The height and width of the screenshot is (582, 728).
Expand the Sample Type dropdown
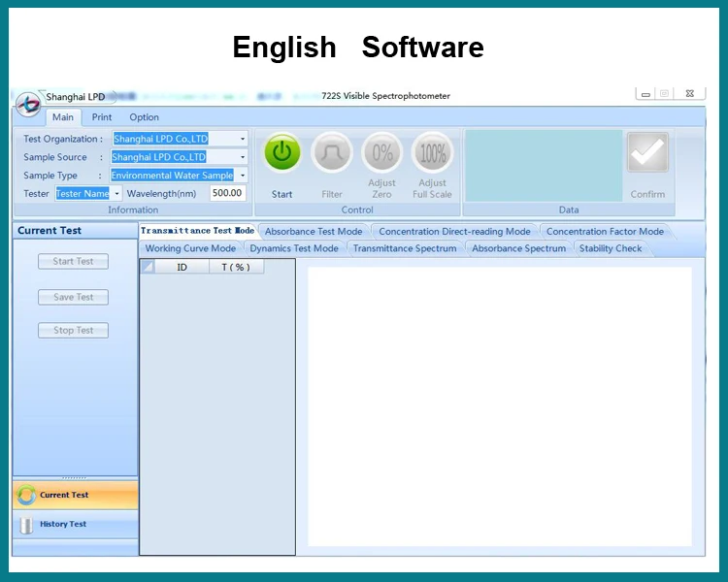tap(243, 176)
